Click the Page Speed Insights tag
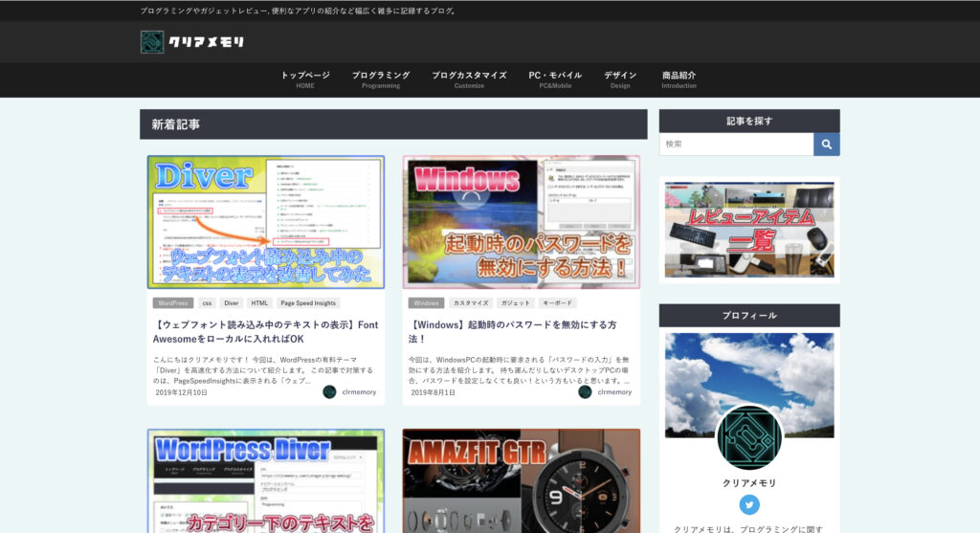Viewport: 980px width, 533px height. pos(309,302)
